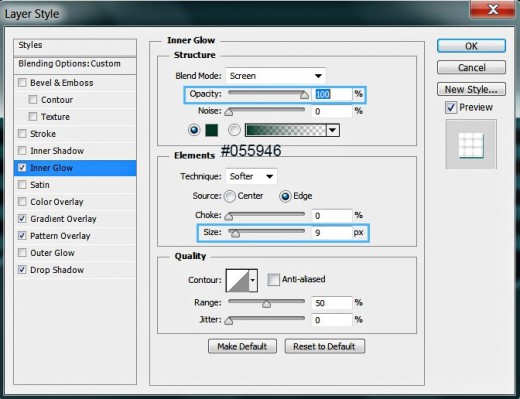The height and width of the screenshot is (399, 520).
Task: Click the dark green glow color swatch
Action: click(x=212, y=130)
